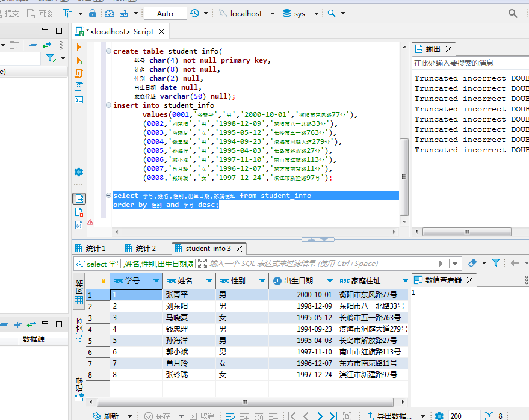This screenshot has height=420, width=529.
Task: Click the 张青平 name cell
Action: pyautogui.click(x=189, y=295)
